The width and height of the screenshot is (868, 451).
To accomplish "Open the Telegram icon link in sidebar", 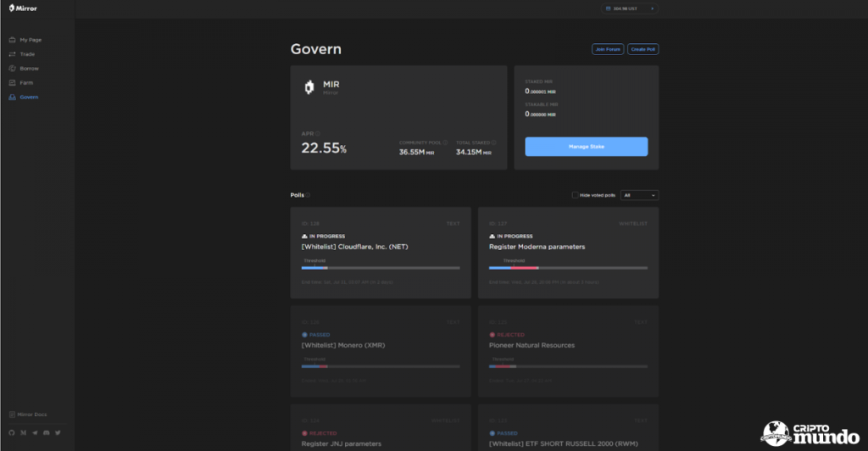I will 35,433.
